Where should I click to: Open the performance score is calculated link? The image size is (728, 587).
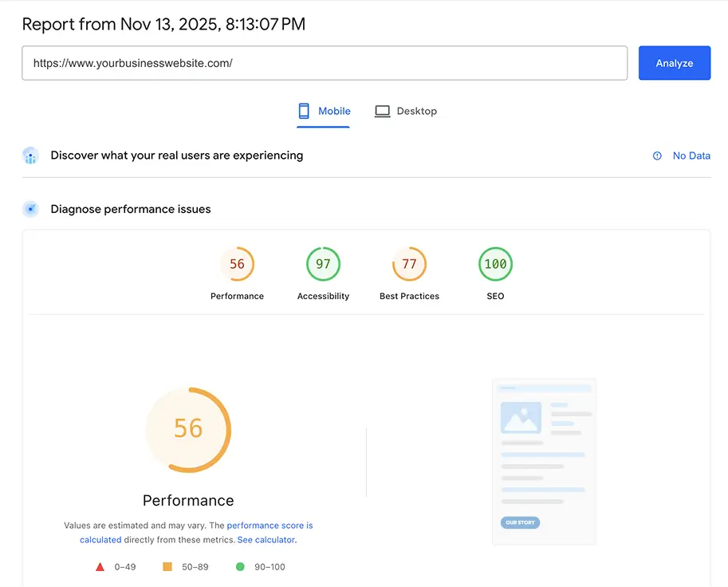click(x=270, y=525)
